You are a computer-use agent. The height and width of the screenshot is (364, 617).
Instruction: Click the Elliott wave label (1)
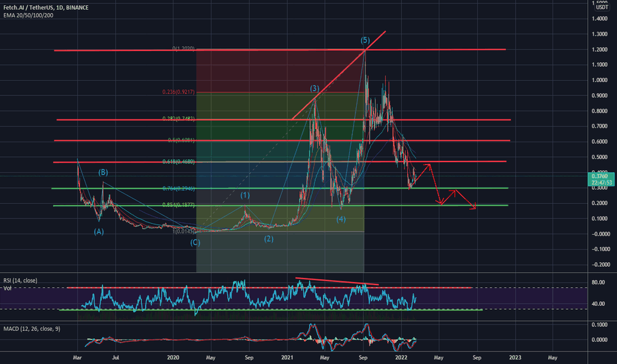245,196
